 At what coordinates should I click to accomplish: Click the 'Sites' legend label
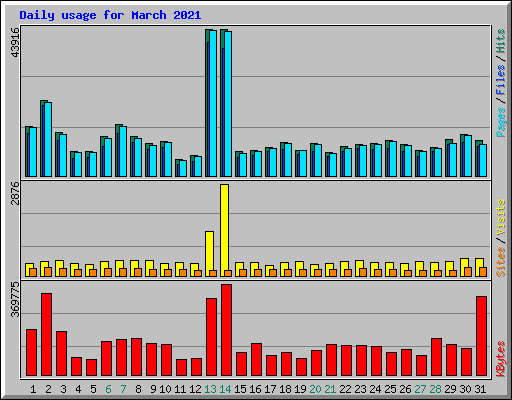(501, 262)
